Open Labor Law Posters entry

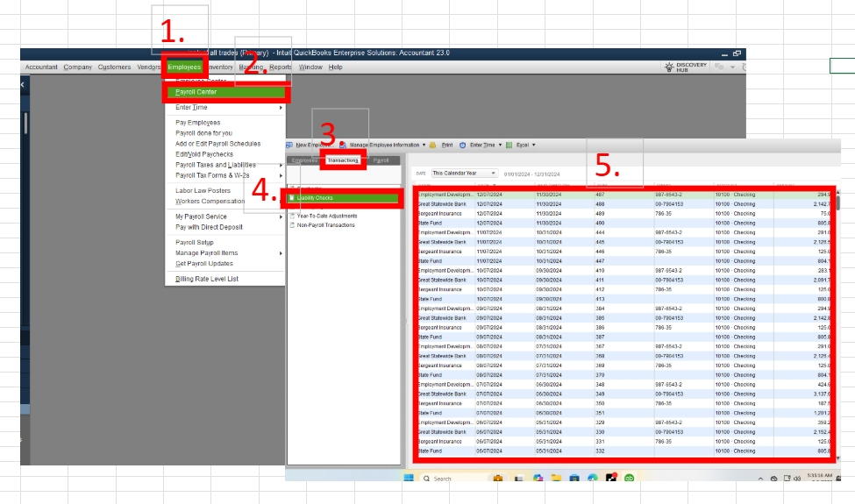tap(203, 191)
